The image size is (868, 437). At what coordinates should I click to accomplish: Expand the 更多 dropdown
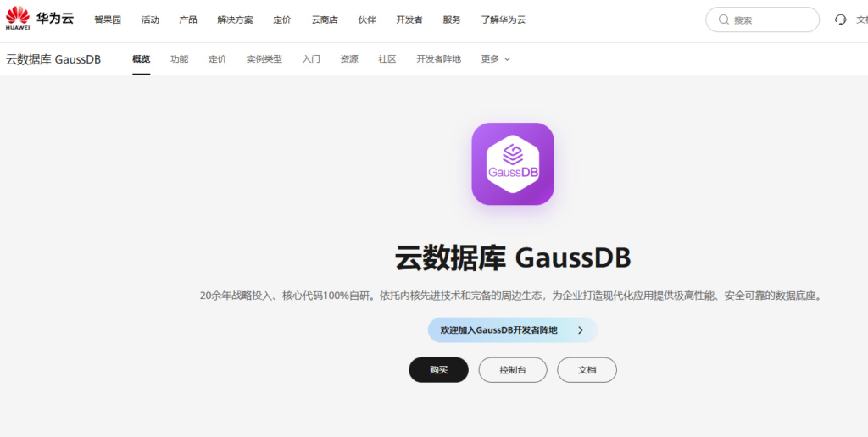pyautogui.click(x=495, y=59)
